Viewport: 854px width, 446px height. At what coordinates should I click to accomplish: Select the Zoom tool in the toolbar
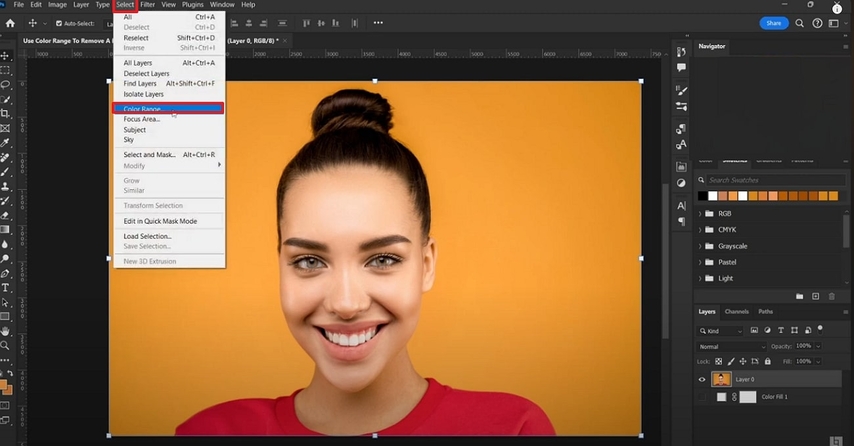[6, 345]
